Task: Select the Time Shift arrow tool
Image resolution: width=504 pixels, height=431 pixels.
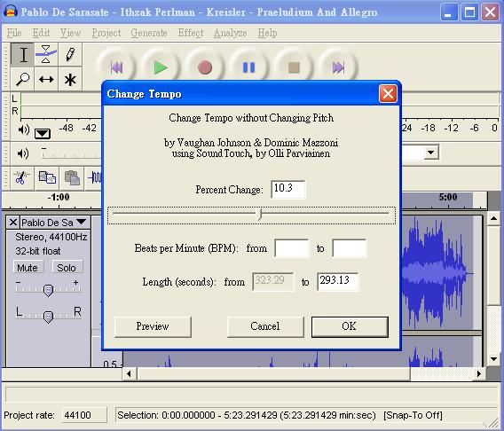Action: (x=46, y=79)
